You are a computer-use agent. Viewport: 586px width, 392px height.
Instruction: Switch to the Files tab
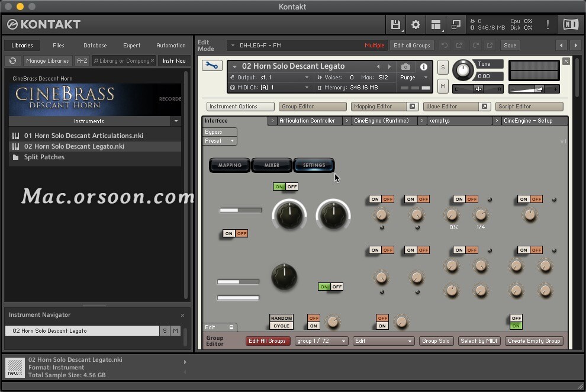58,45
